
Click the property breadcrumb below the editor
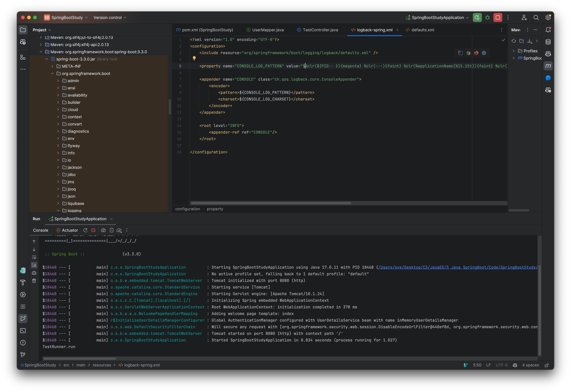tap(215, 209)
